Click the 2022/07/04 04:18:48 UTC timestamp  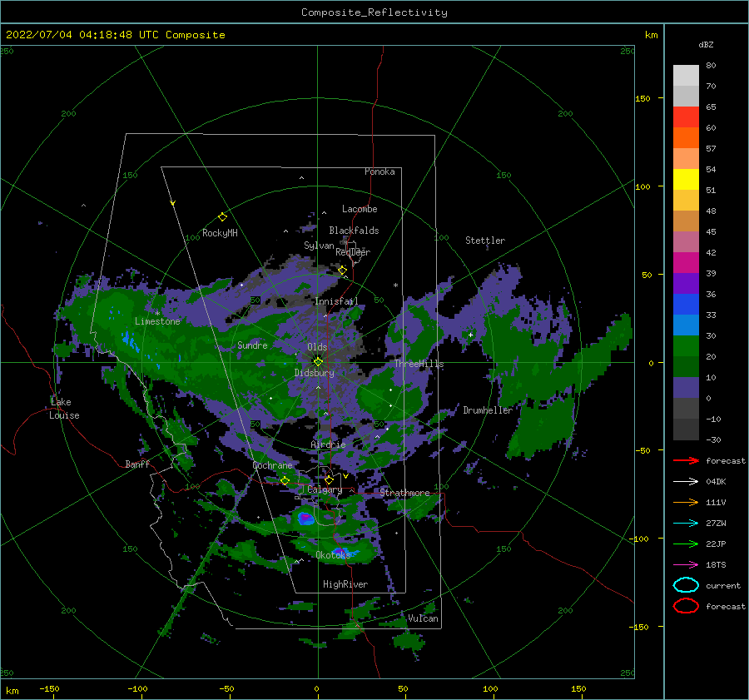[82, 35]
